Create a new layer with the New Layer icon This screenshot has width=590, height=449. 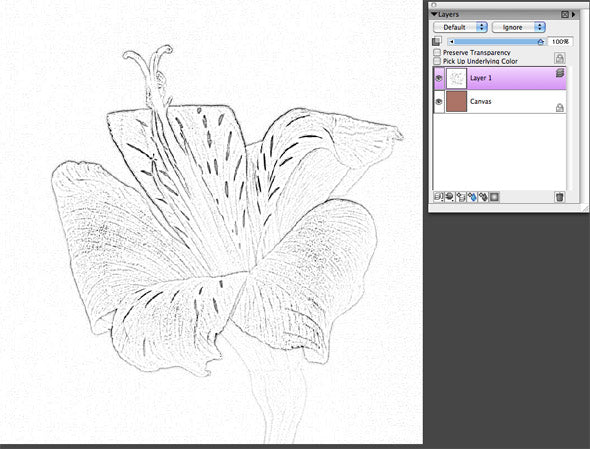461,197
